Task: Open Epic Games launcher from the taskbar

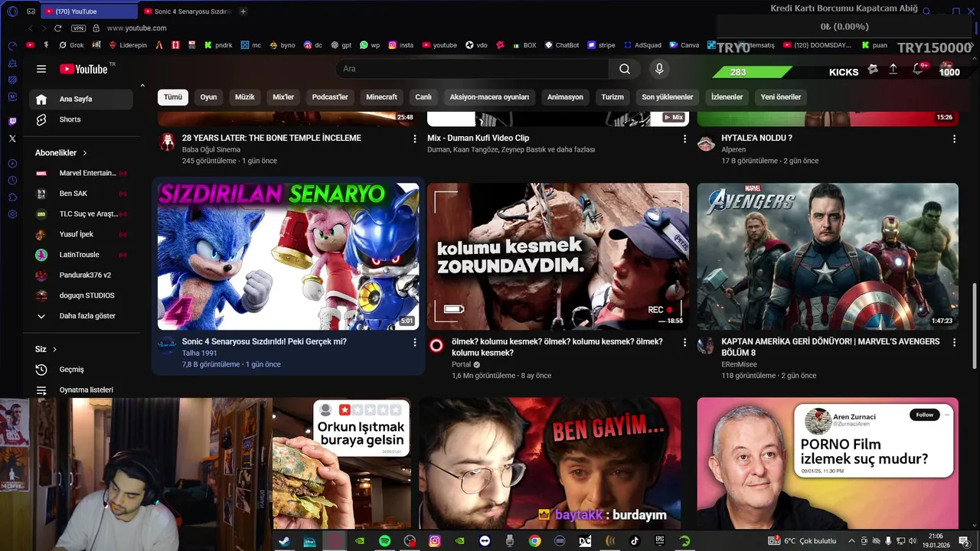Action: pyautogui.click(x=660, y=541)
